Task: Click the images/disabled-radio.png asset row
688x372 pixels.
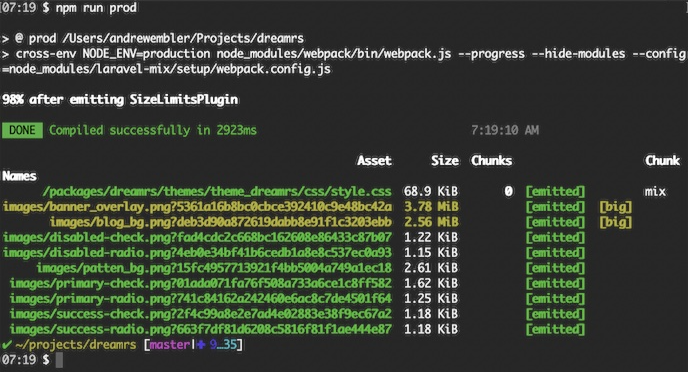Action: point(197,253)
